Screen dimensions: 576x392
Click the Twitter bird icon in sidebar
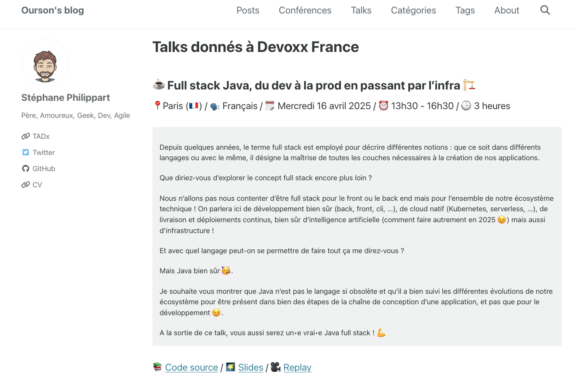pos(26,152)
